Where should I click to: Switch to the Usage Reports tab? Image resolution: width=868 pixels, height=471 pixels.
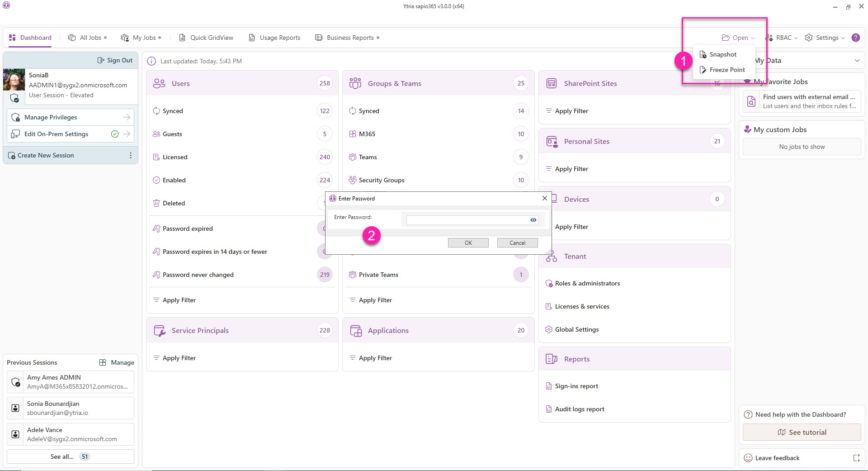[x=275, y=38]
